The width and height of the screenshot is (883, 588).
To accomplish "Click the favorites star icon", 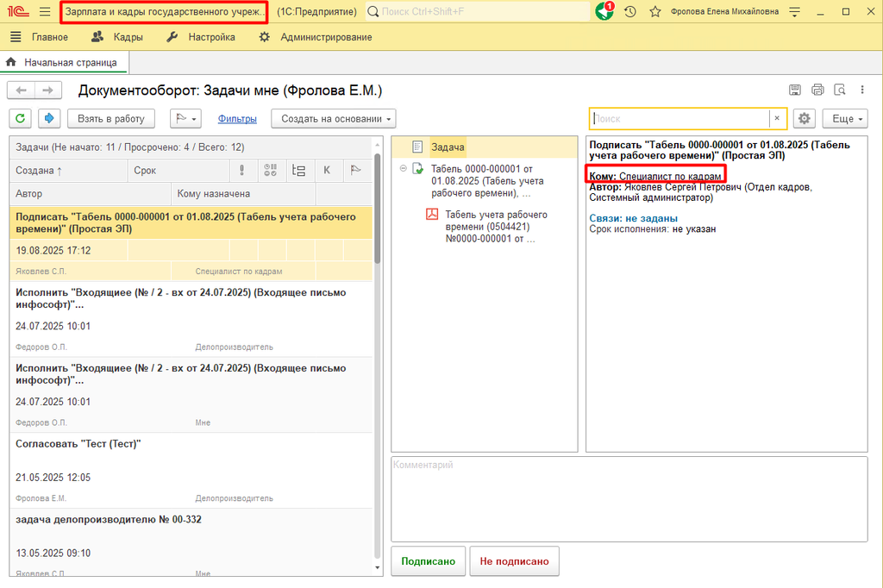I will pyautogui.click(x=655, y=11).
